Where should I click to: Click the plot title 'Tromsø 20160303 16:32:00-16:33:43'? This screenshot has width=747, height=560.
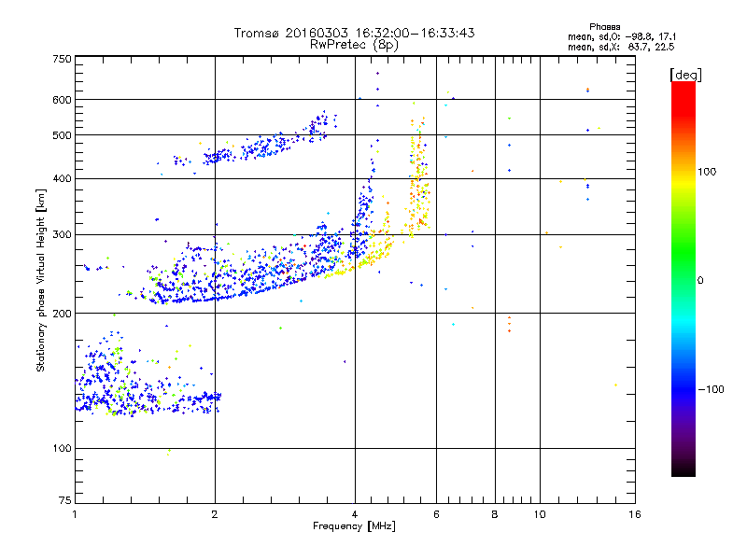click(354, 33)
